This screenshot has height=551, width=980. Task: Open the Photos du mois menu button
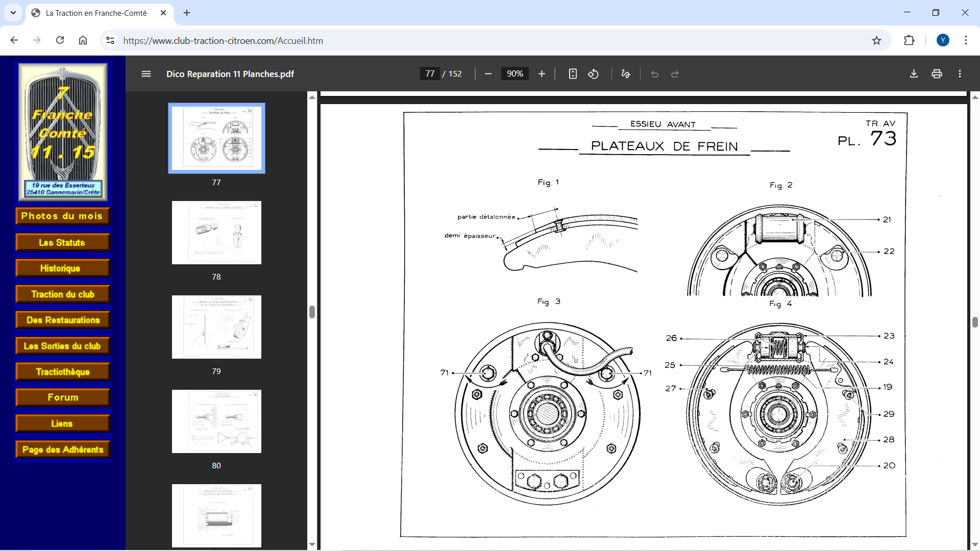[62, 216]
